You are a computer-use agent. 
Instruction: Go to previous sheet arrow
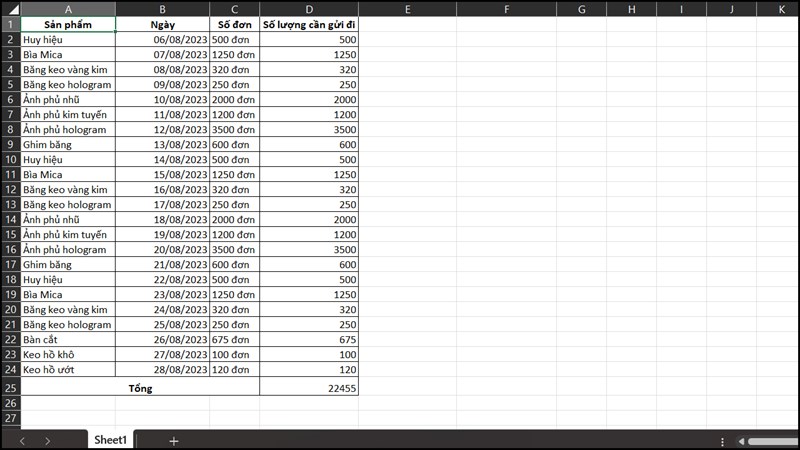coord(22,441)
